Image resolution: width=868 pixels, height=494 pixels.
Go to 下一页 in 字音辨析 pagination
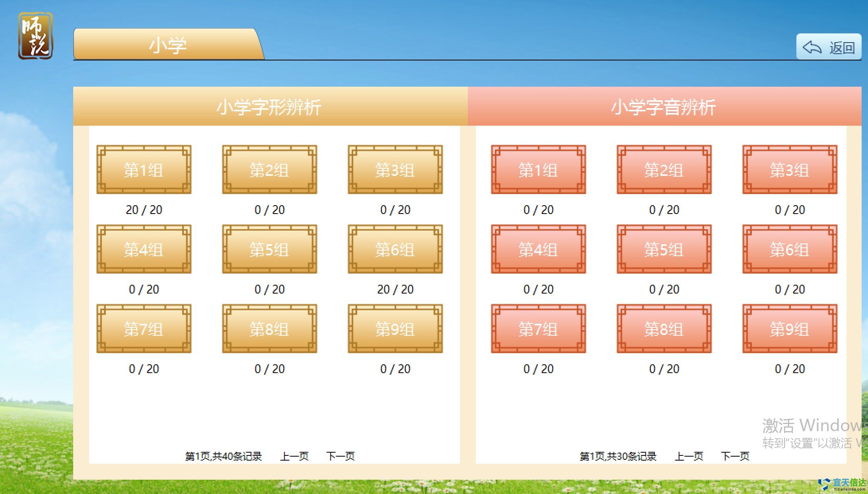735,456
